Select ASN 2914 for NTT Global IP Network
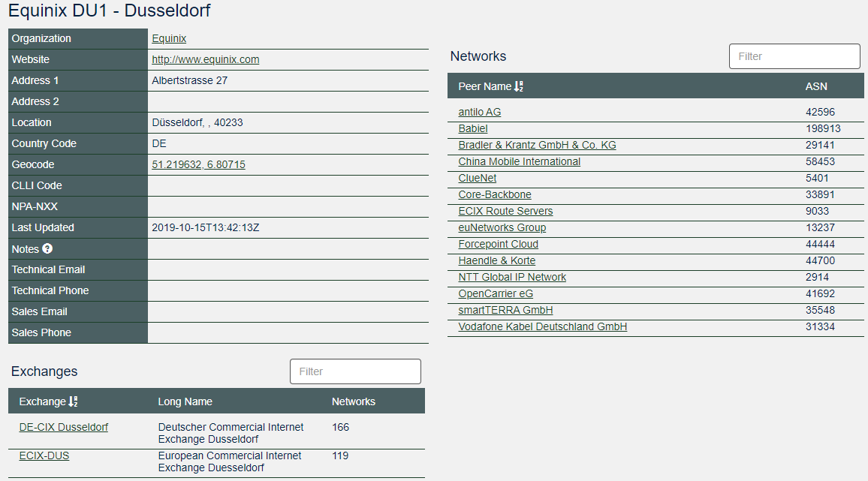 (x=817, y=278)
